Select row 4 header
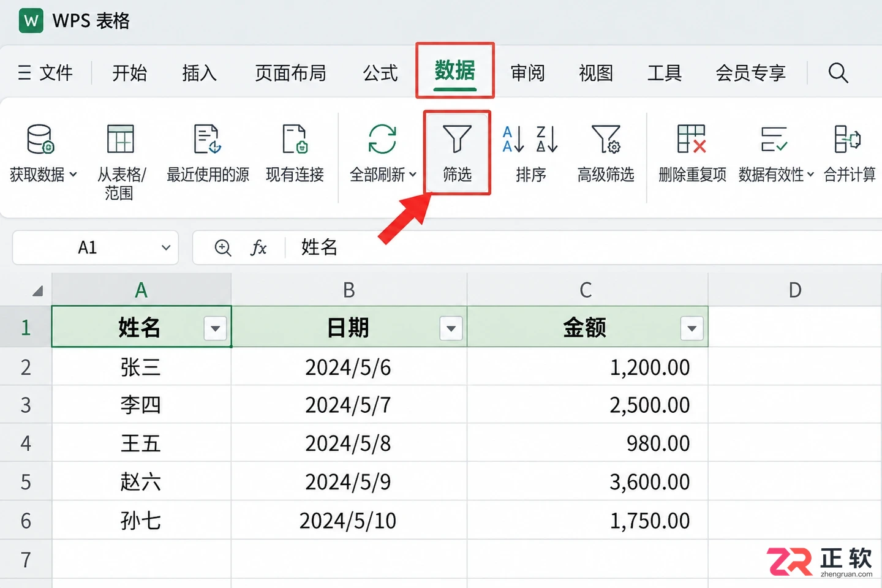This screenshot has height=588, width=882. click(x=26, y=443)
